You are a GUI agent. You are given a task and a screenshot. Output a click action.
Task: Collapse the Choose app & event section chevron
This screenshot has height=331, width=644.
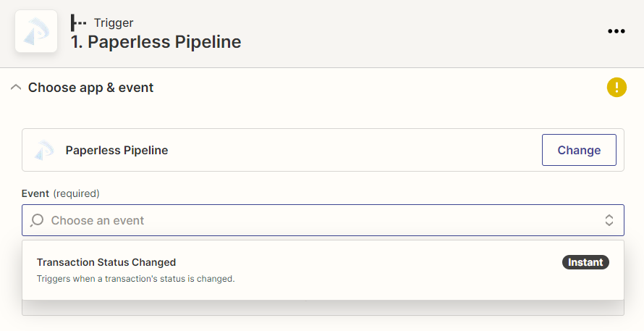point(16,87)
